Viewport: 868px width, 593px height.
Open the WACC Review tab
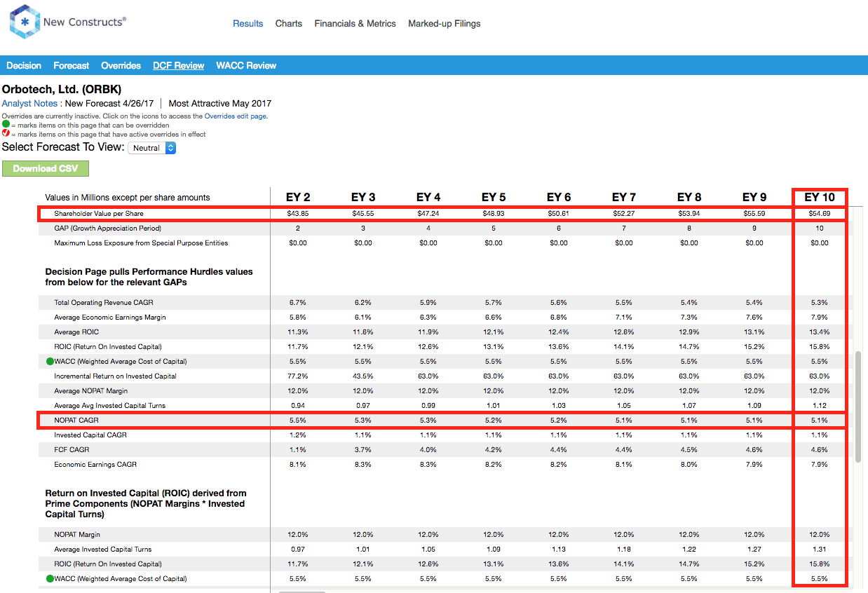click(246, 65)
